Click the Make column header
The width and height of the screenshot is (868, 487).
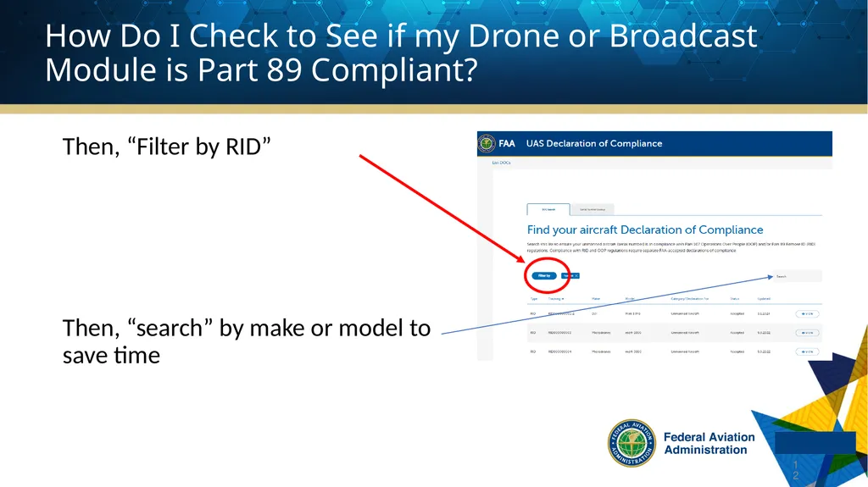[x=596, y=299]
